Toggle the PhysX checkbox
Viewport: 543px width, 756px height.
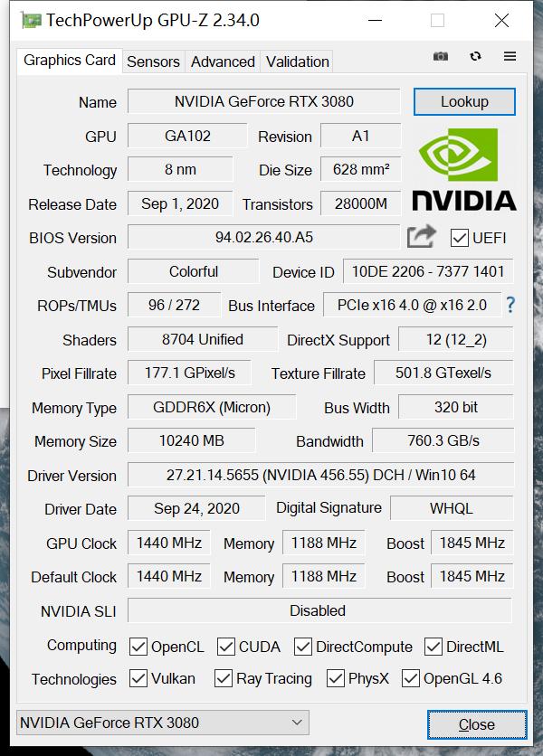[336, 678]
